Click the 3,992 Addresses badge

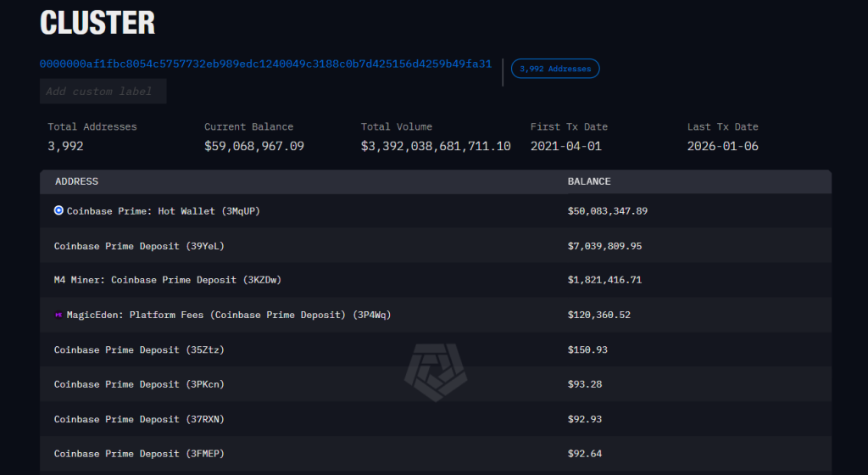(555, 69)
